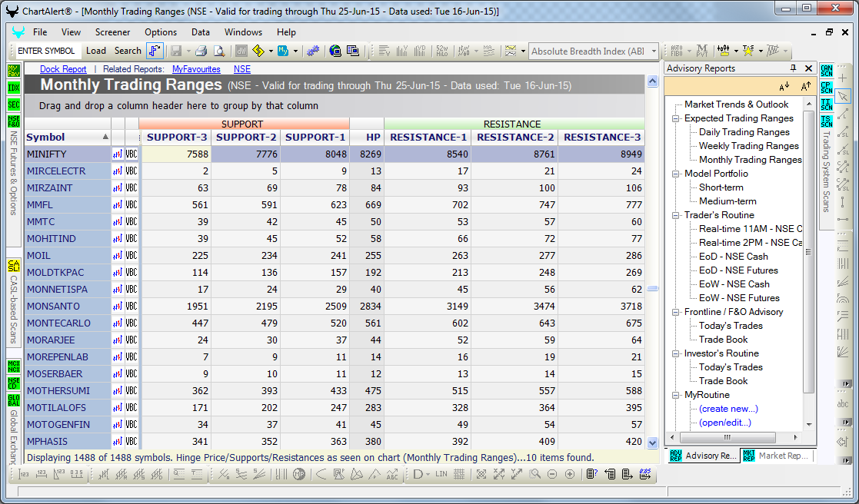Click the globe web icon in toolbar
This screenshot has width=859, height=504.
click(x=335, y=51)
